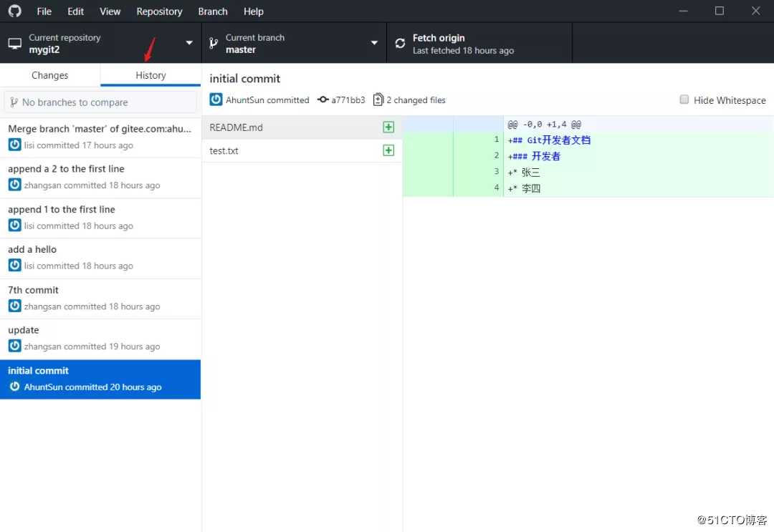774x532 pixels.
Task: Close the GitHub Desktop window
Action: click(x=756, y=11)
